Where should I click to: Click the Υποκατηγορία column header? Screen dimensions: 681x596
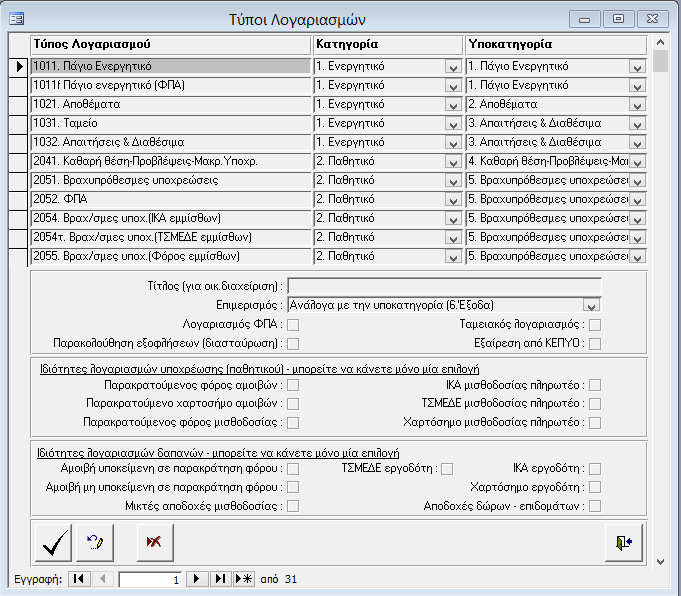point(555,45)
